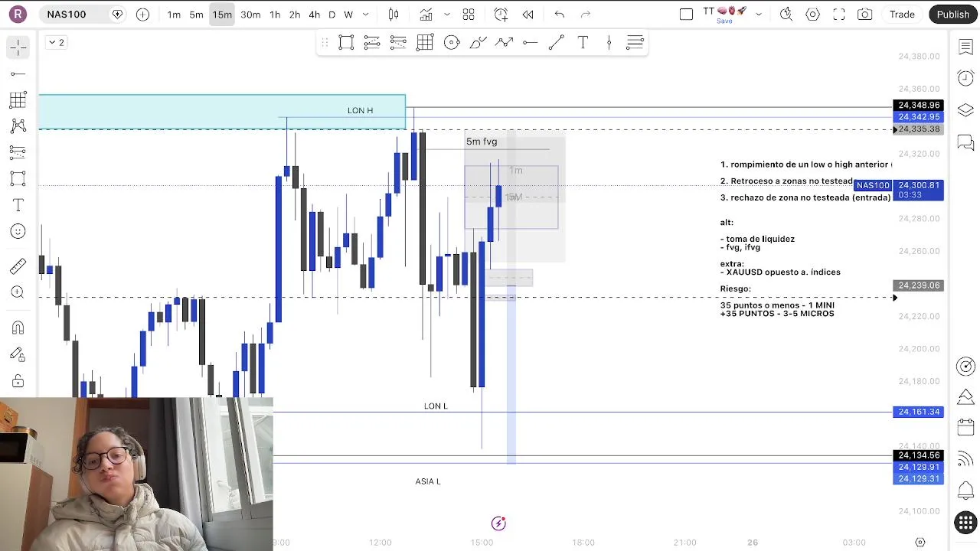Create a new alert
Image resolution: width=980 pixels, height=551 pixels.
tap(501, 15)
